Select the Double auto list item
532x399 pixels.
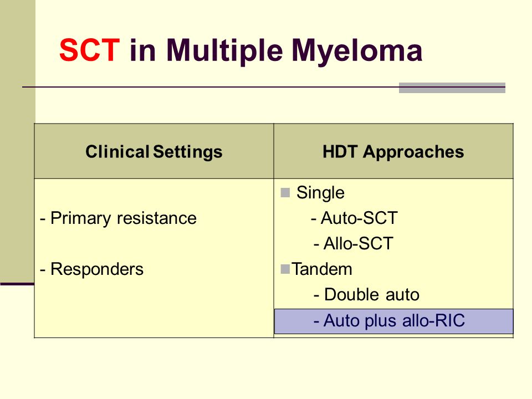point(366,294)
